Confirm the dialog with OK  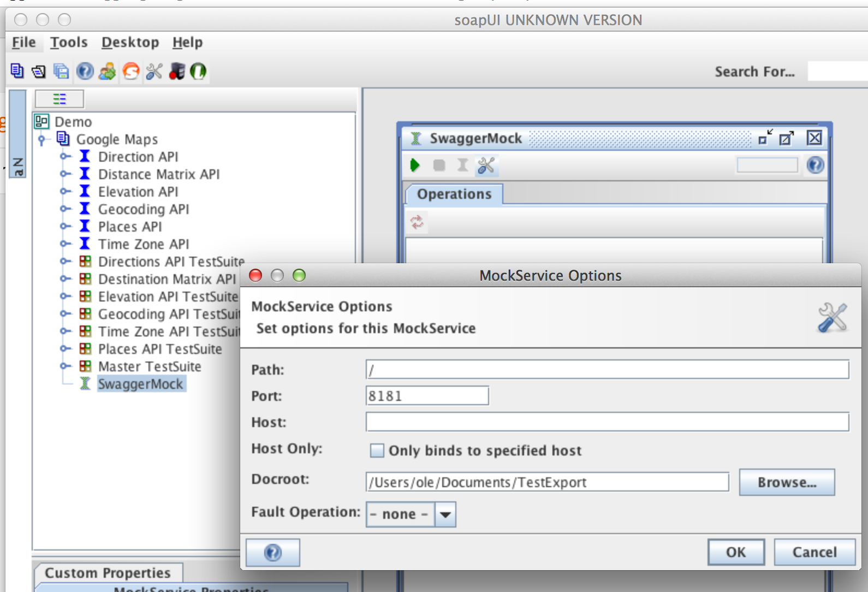[x=736, y=552]
